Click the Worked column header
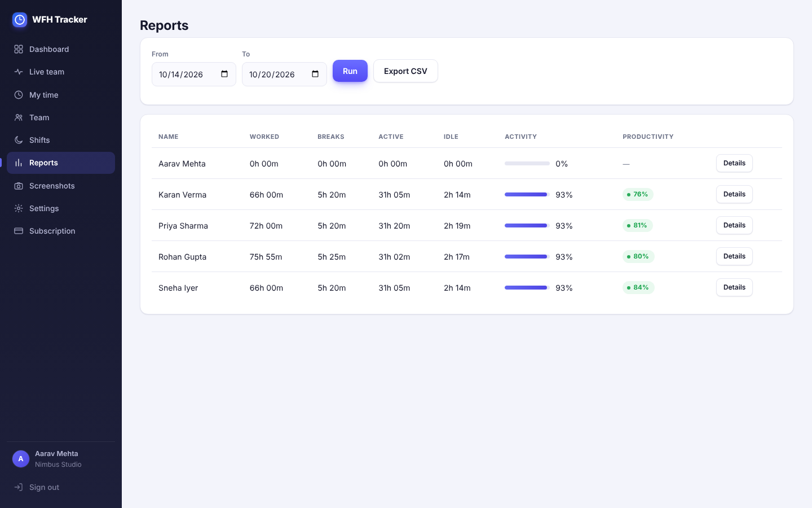The width and height of the screenshot is (812, 508). coord(264,137)
